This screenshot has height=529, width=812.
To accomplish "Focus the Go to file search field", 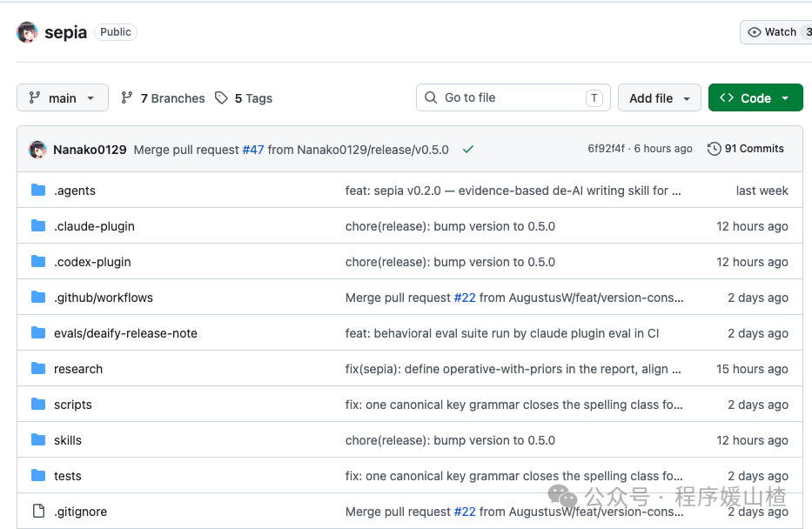I will [x=513, y=97].
